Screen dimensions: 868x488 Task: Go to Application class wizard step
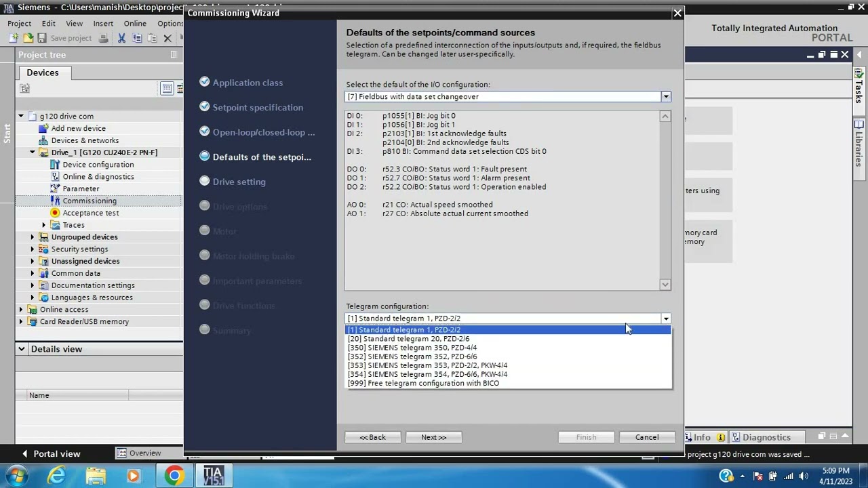click(248, 83)
